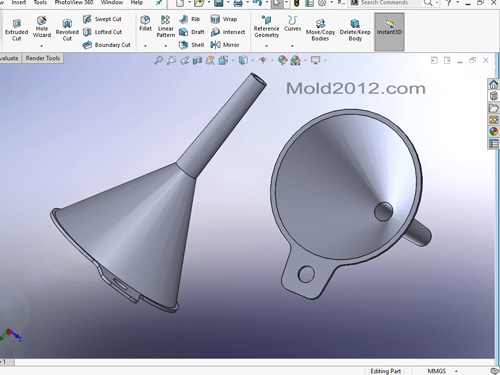The width and height of the screenshot is (500, 375).
Task: Open the Appearances color ball in sidebar
Action: tap(494, 131)
